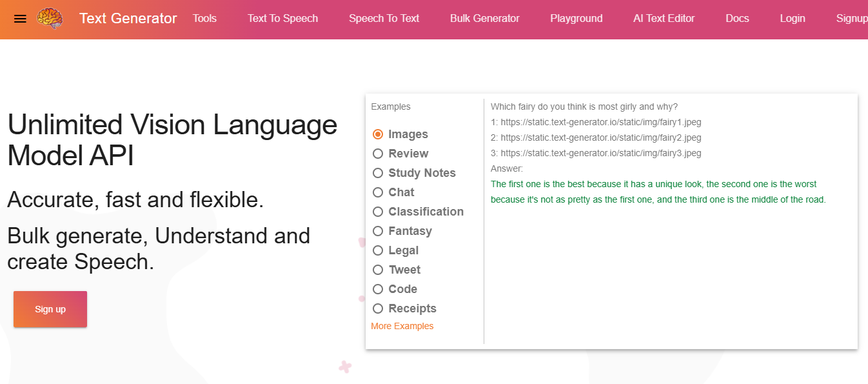Pick the Chat example radio
This screenshot has height=384, width=868.
tap(378, 192)
